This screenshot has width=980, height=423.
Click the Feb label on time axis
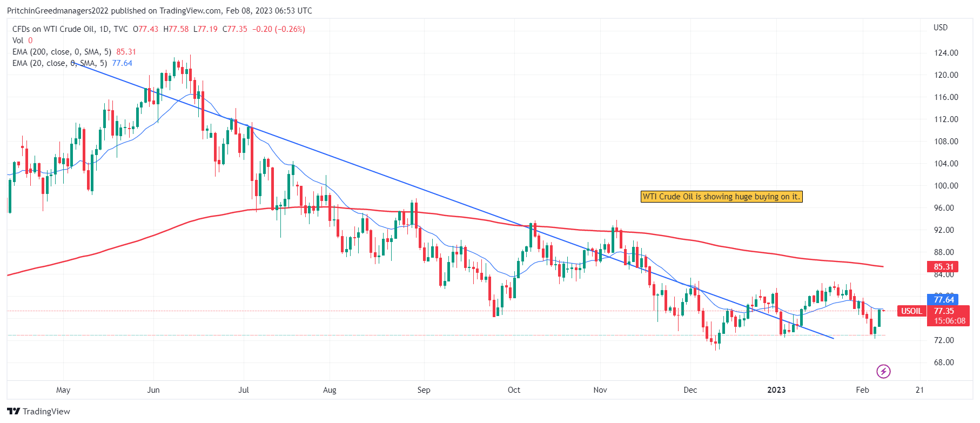[x=862, y=390]
